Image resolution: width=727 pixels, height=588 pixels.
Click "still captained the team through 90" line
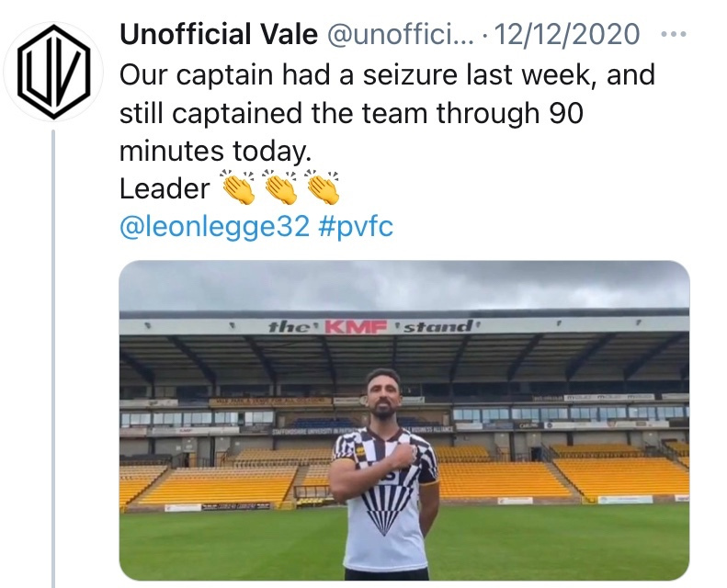click(x=353, y=113)
